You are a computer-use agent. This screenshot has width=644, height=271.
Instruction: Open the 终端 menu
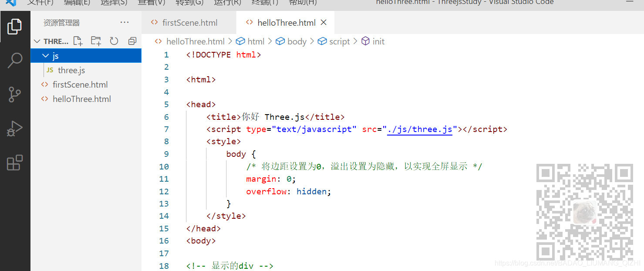264,3
